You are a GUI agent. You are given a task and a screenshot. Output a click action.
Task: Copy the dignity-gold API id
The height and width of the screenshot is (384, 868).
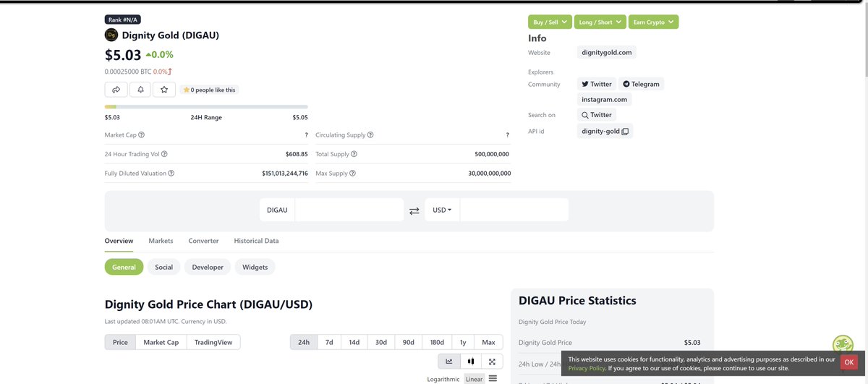[x=626, y=132]
